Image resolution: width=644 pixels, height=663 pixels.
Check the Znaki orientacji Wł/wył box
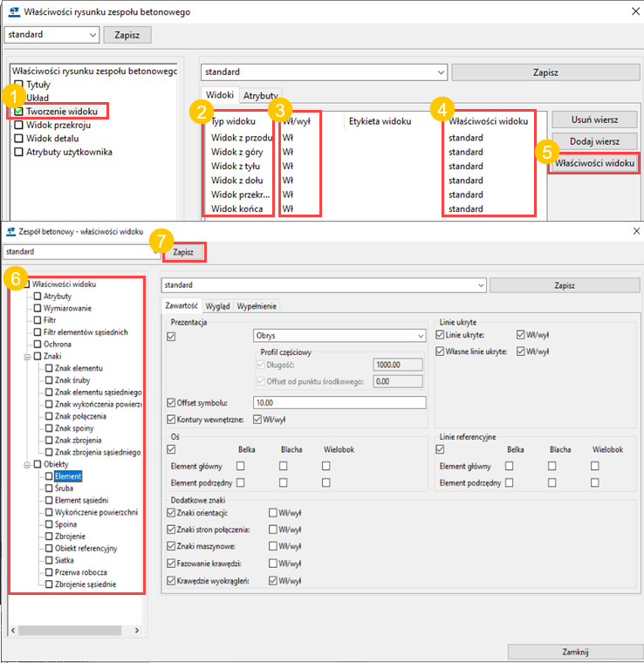point(274,515)
